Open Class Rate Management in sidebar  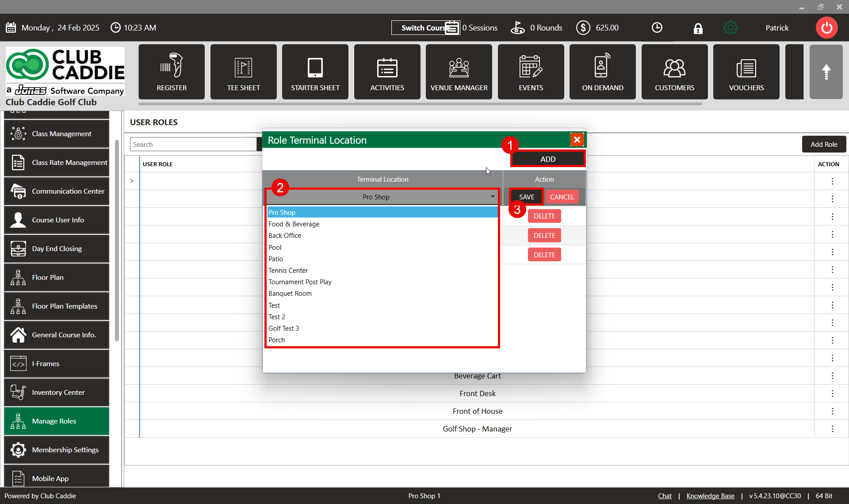pos(57,162)
